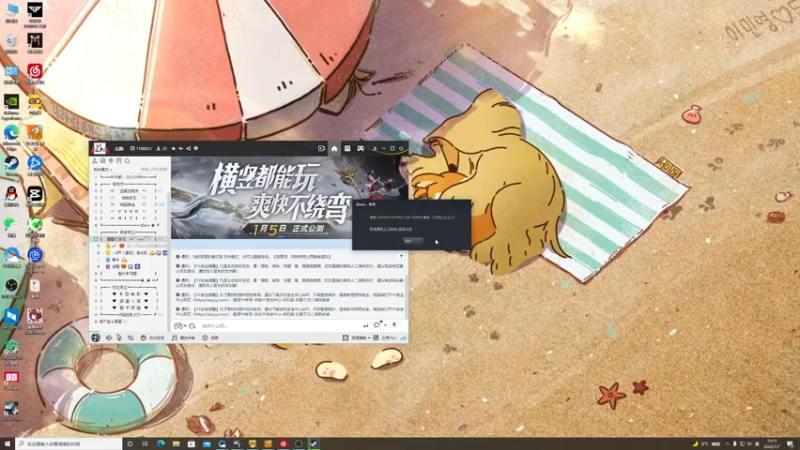Click the up arrow at announcement list corner
The image size is (800, 450).
point(402,256)
